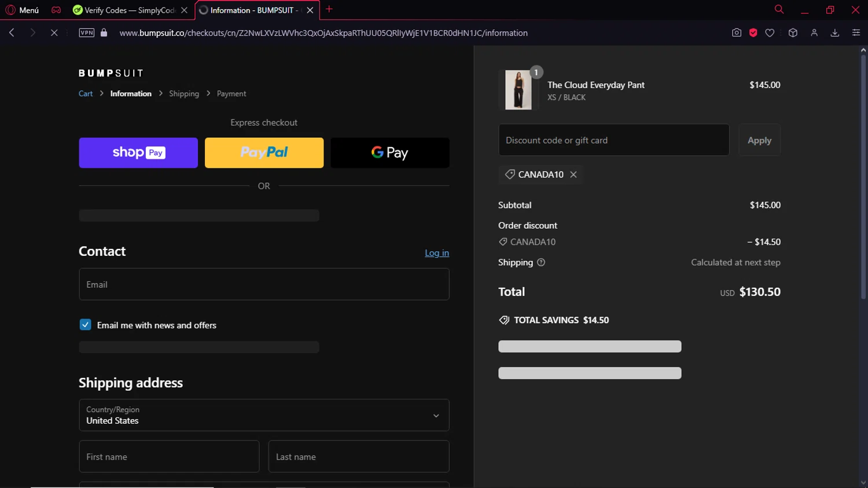Click the scrollbar down arrow

(x=863, y=483)
